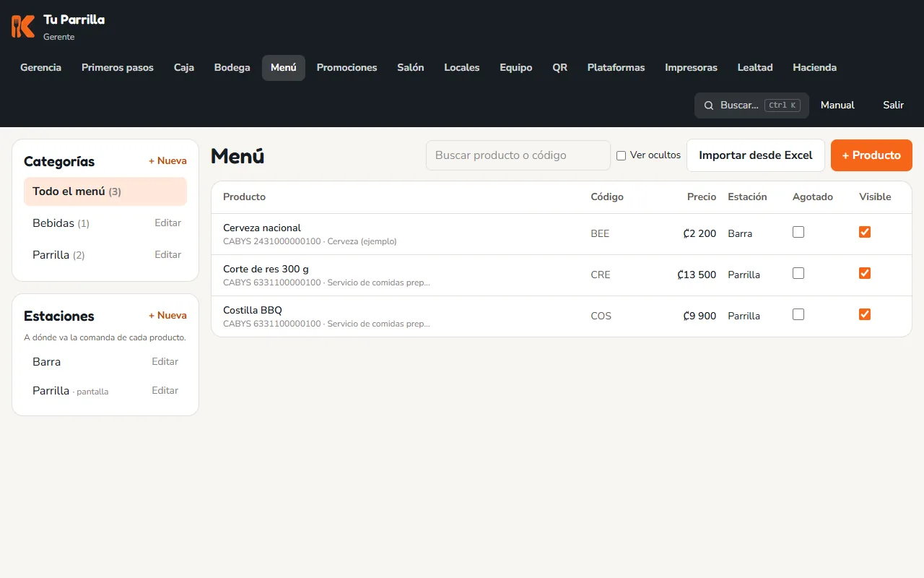Mark Cerveza nacional as Agotado
The image size is (924, 578).
(x=798, y=232)
